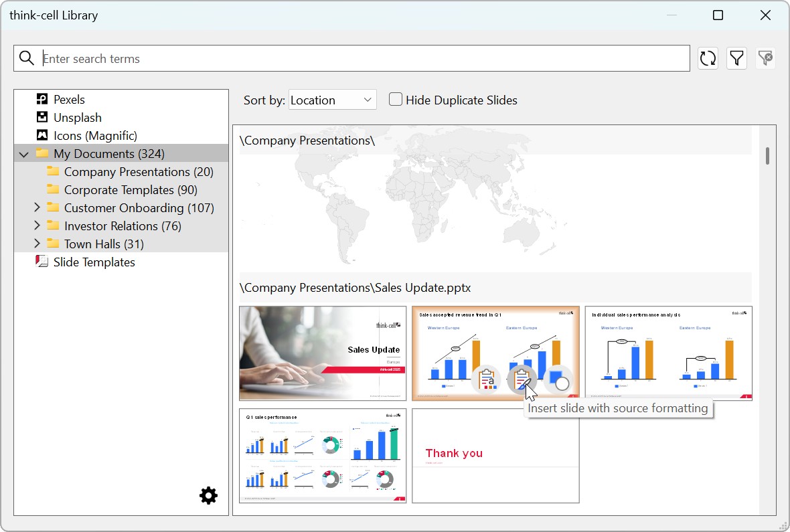This screenshot has height=532, width=790.
Task: Collapse the My Documents folder
Action: (x=23, y=154)
